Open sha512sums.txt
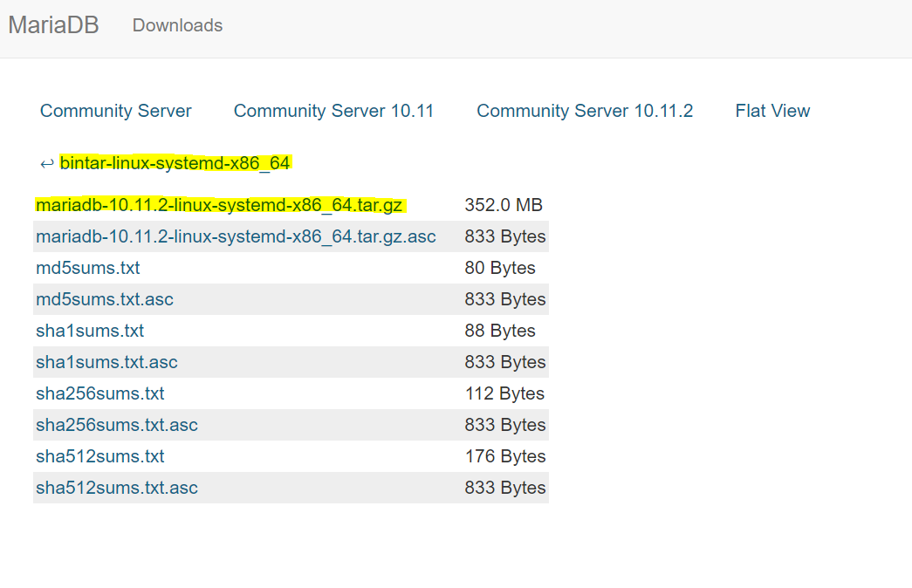This screenshot has width=912, height=588. point(100,456)
